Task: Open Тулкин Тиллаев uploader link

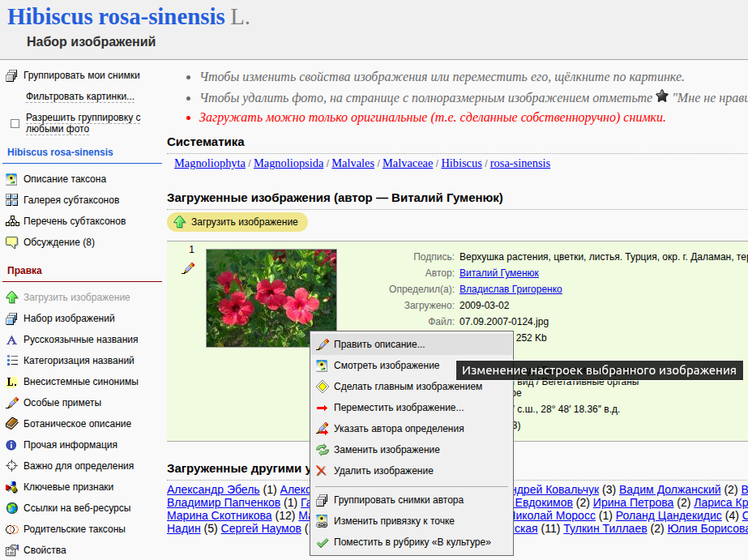Action: [605, 528]
